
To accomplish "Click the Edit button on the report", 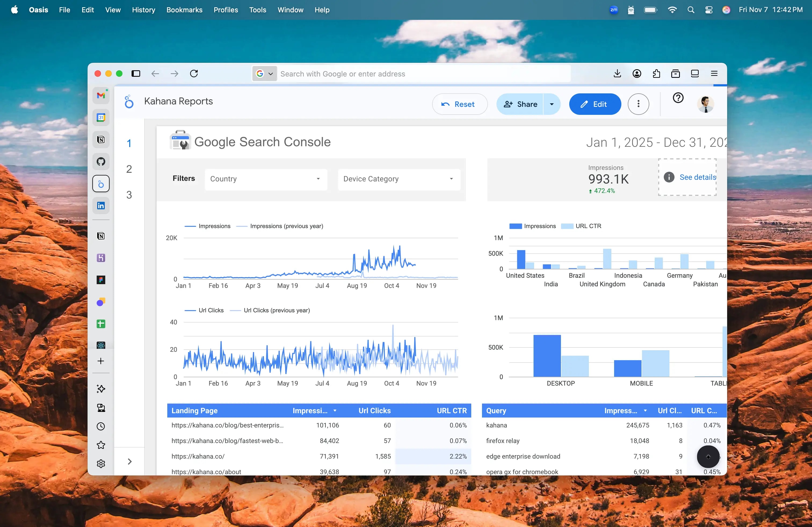I will pos(595,104).
